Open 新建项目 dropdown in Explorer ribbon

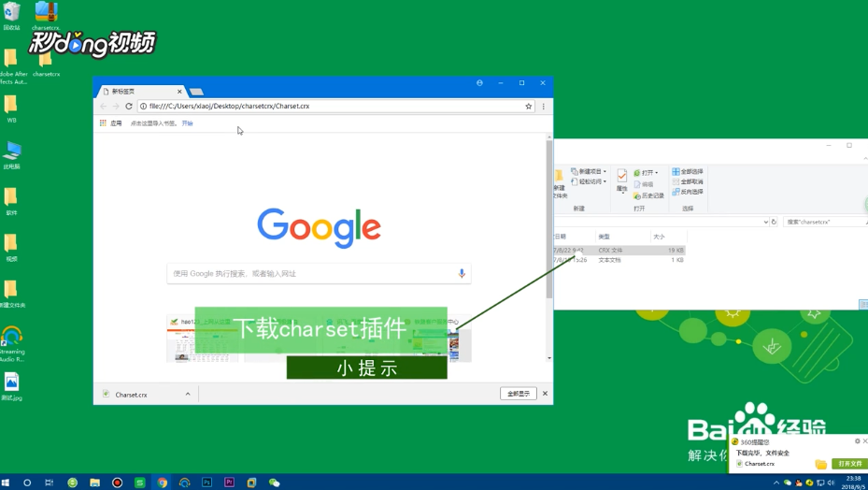tap(589, 171)
